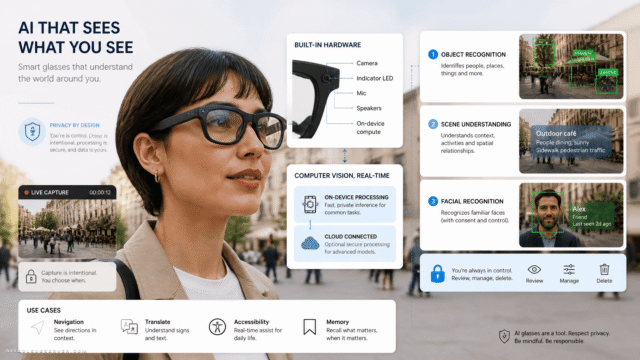640x360 pixels.
Task: Click the 'Manage' label under the sliders icon
Action: pos(569,281)
